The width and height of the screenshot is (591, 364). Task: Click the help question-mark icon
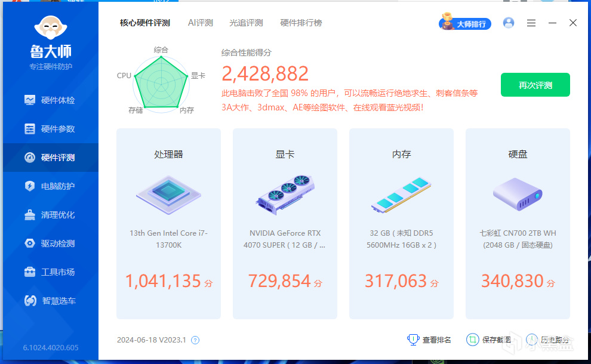pyautogui.click(x=195, y=340)
